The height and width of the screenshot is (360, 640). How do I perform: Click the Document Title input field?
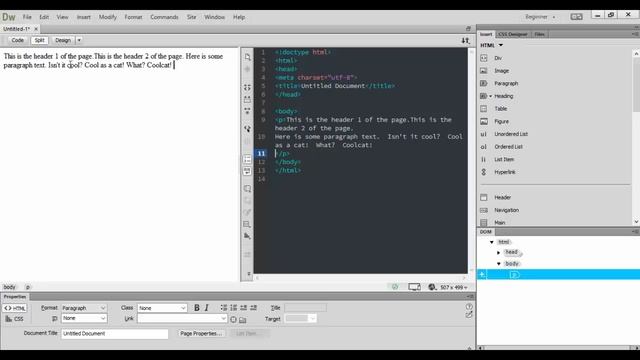114,333
